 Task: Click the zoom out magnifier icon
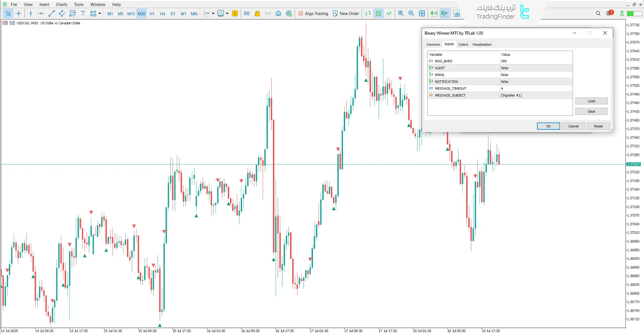411,13
